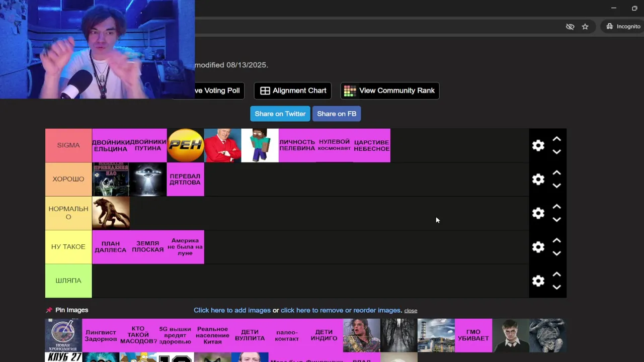Pick the Лингвист Задорнов tile

click(101, 335)
